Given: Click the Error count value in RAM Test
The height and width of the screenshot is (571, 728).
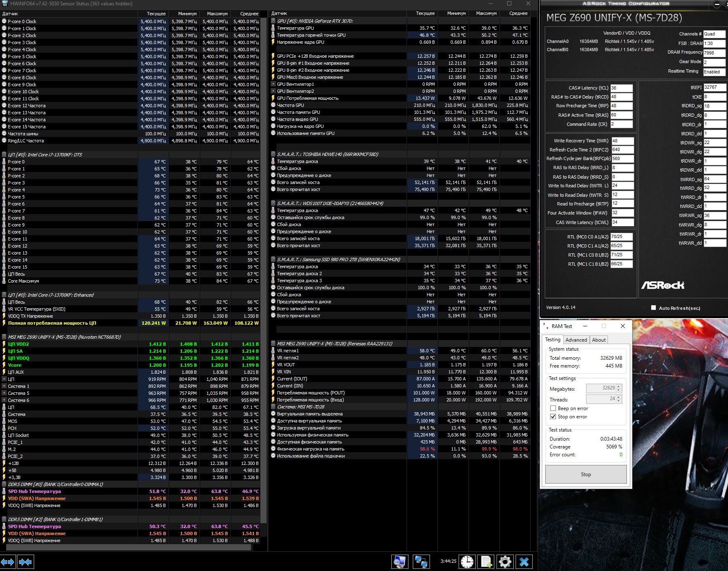Looking at the screenshot, I should 621,455.
